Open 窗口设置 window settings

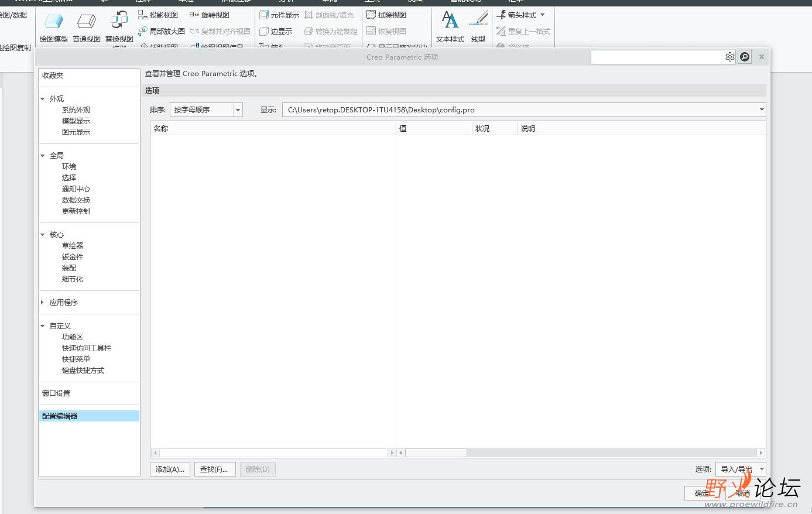[x=56, y=393]
